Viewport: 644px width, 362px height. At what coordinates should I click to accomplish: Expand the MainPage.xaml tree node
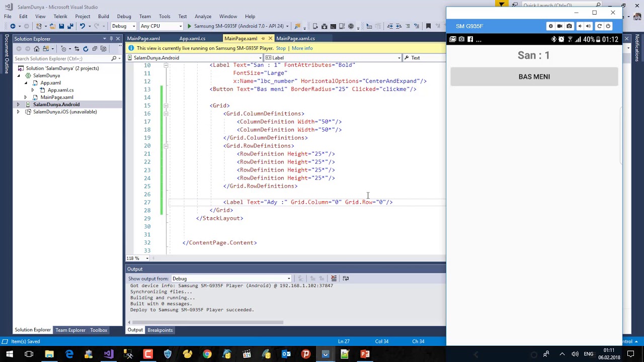coord(26,97)
